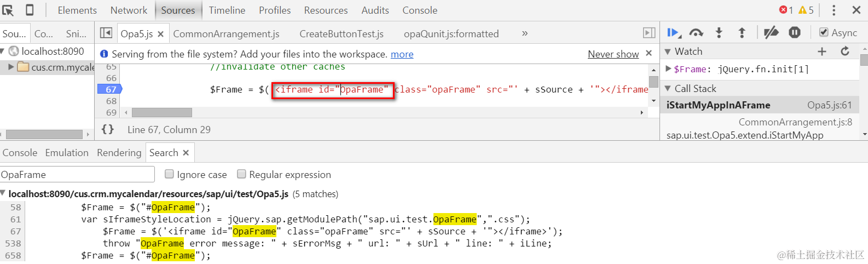Select the Sources navigator tab
The width and height of the screenshot is (868, 264).
pyautogui.click(x=14, y=33)
